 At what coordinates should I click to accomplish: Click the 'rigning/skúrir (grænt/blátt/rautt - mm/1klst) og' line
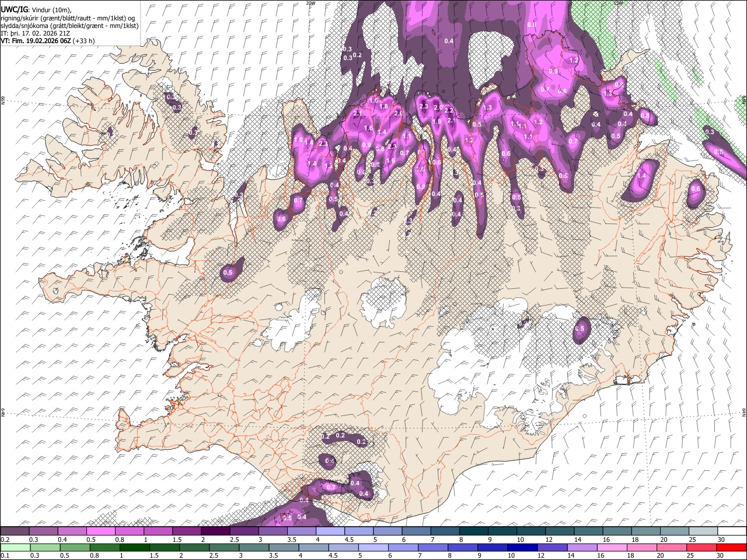coord(68,17)
